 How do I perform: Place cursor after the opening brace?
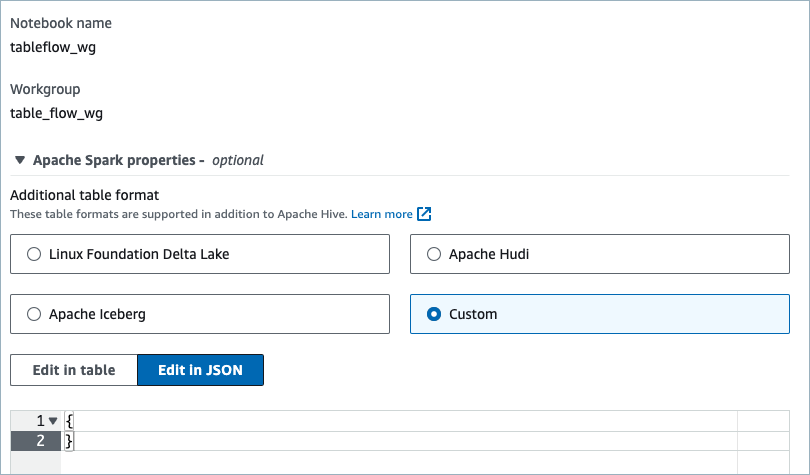tap(74, 421)
